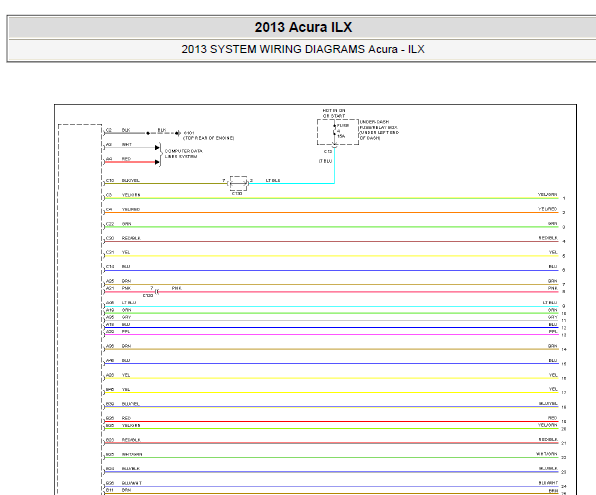Click the C10 BLK/YEL pin label

[122, 180]
